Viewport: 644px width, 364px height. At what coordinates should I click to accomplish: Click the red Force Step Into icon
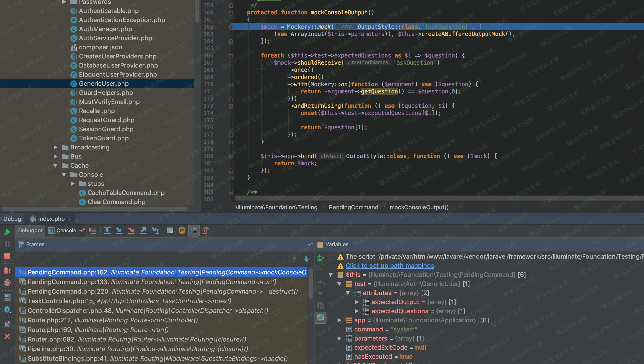(131, 231)
